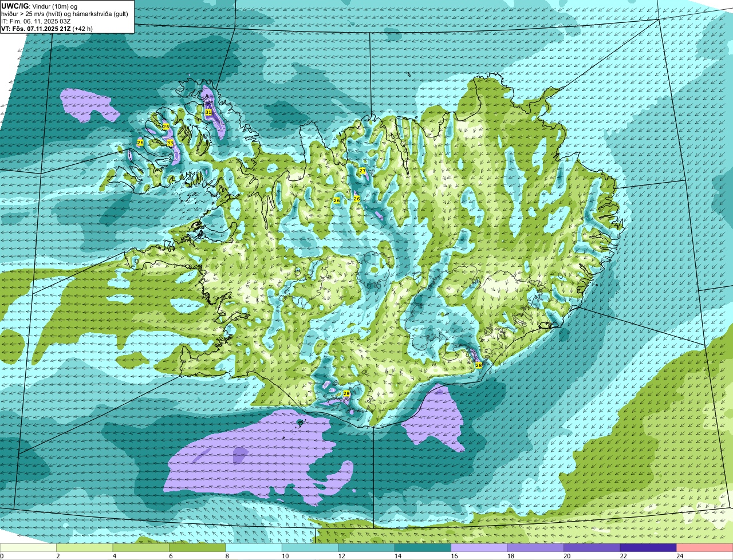Click the legend scale number 0

2,556
